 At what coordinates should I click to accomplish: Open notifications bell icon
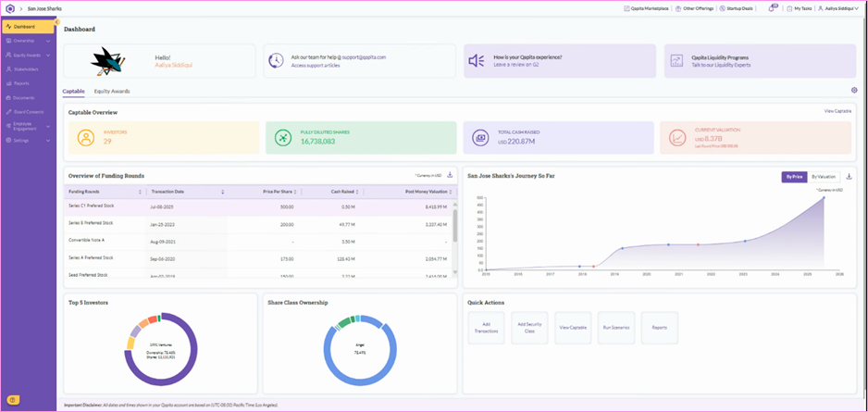[773, 8]
